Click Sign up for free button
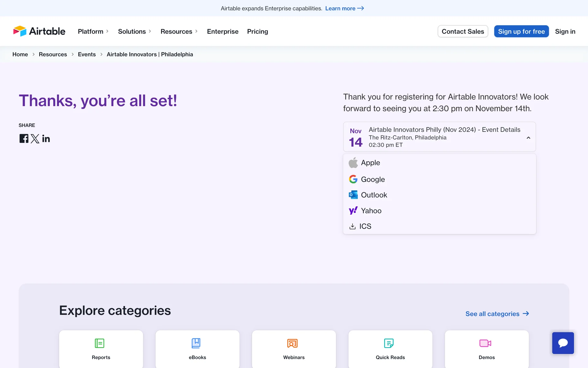This screenshot has height=368, width=588. tap(521, 32)
